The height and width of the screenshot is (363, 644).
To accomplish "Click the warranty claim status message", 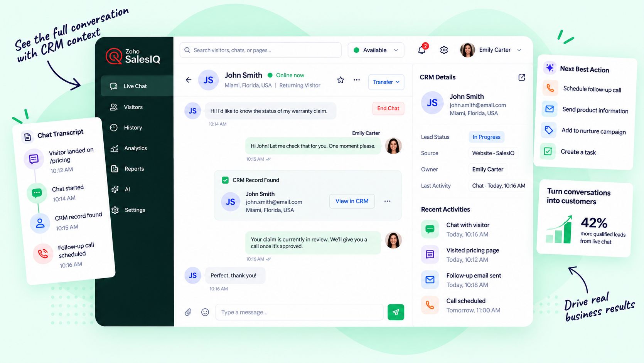I will (x=271, y=111).
